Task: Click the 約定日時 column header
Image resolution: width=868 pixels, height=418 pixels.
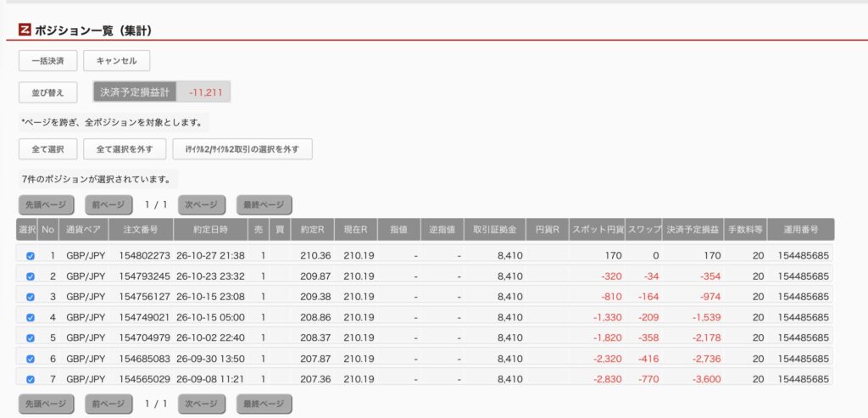Action: (211, 229)
